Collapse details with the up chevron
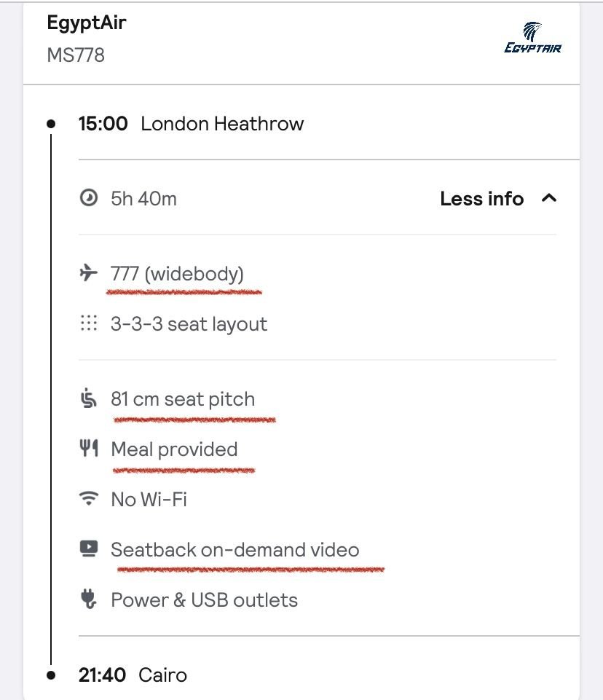This screenshot has height=700, width=603. pos(549,198)
